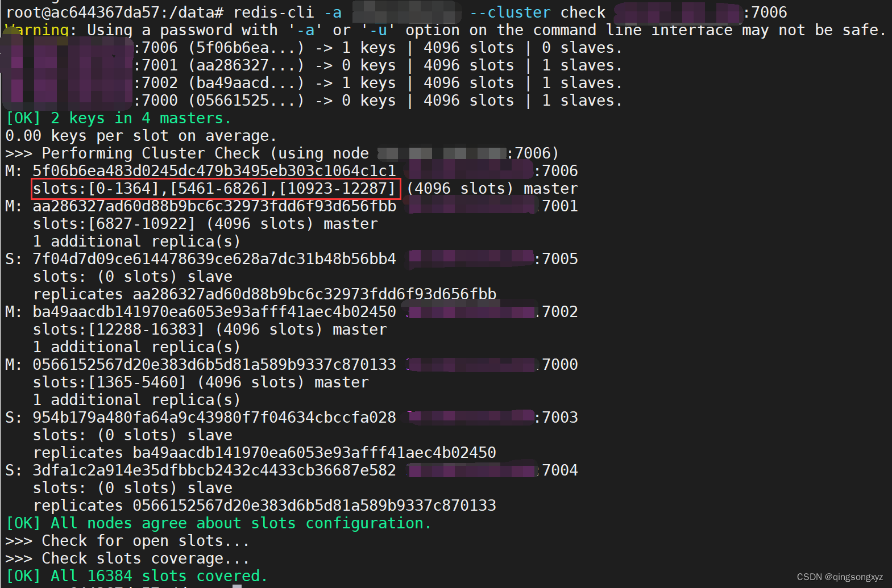Select the '--cluster check' command option
Viewport: 892px width, 588px height.
point(538,12)
